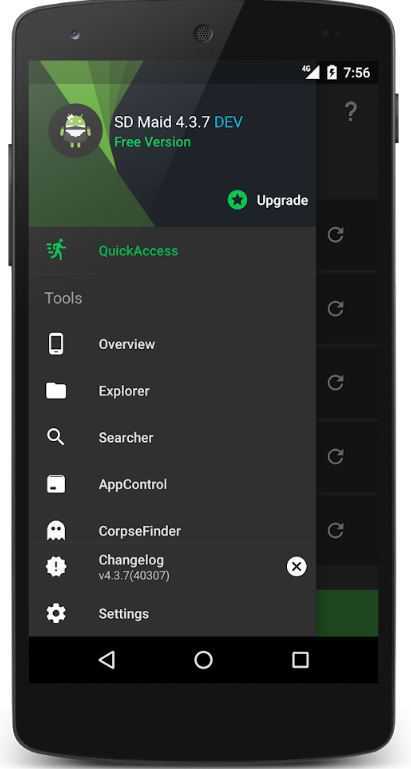Select the Overview phone icon

coord(56,344)
